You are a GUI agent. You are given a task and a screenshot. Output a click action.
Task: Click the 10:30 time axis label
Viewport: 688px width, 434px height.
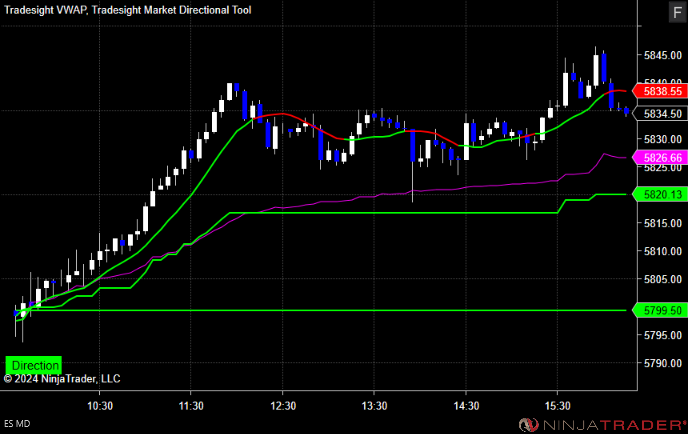tap(100, 406)
